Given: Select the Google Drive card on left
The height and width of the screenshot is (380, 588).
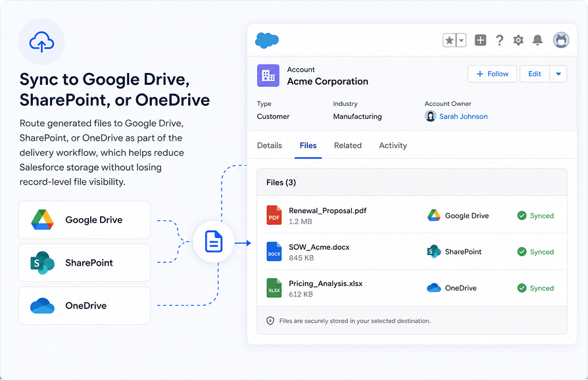Looking at the screenshot, I should point(84,220).
